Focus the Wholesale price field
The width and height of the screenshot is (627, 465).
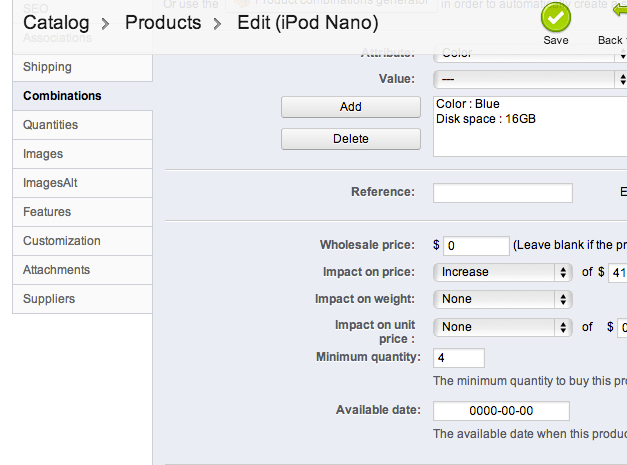click(476, 245)
